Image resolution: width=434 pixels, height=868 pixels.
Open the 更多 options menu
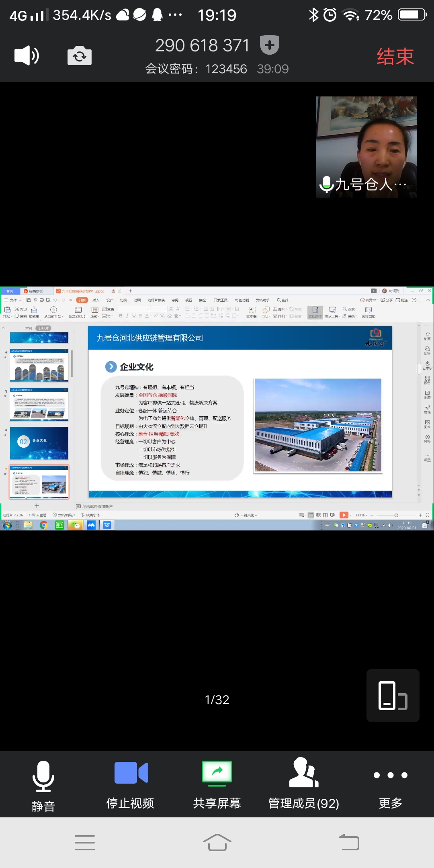pyautogui.click(x=391, y=790)
